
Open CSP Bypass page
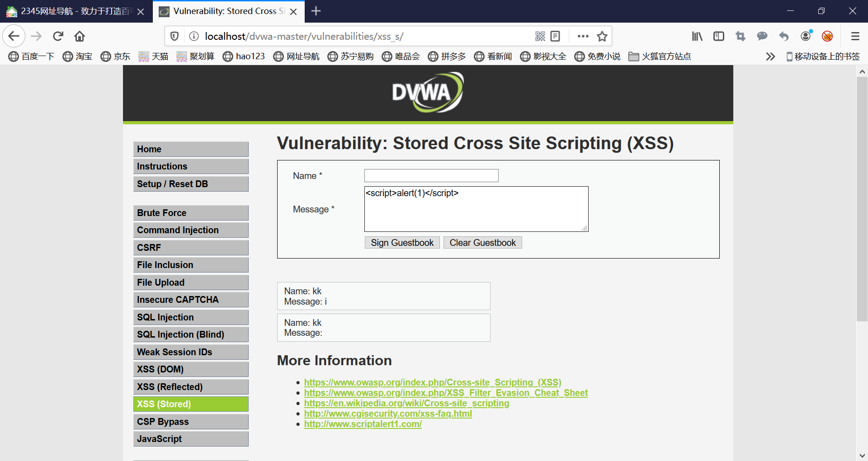[x=191, y=422]
